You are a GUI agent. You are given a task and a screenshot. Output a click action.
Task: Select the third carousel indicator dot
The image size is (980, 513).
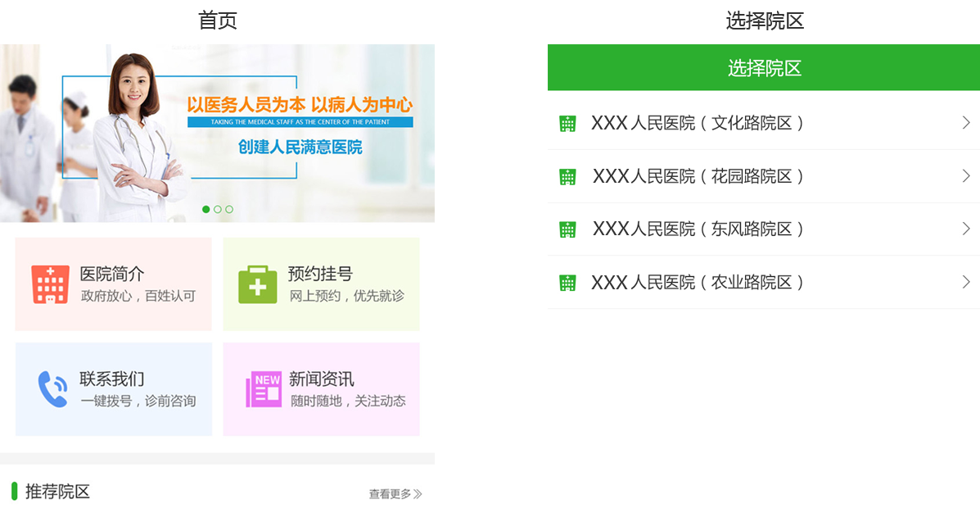tap(228, 209)
